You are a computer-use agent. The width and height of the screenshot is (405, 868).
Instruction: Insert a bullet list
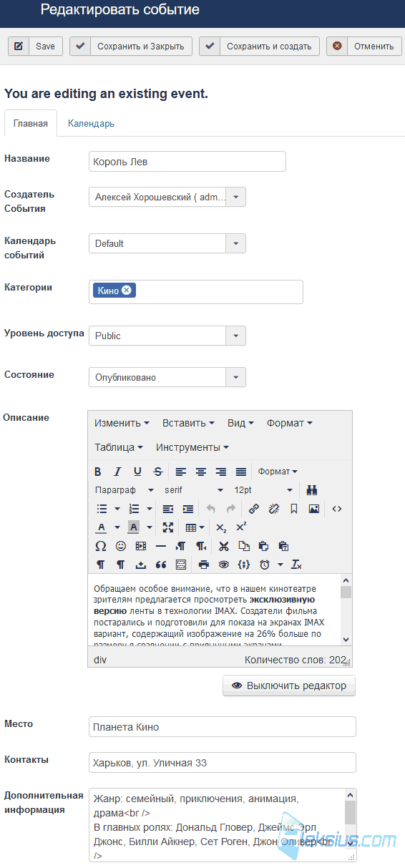coord(102,509)
